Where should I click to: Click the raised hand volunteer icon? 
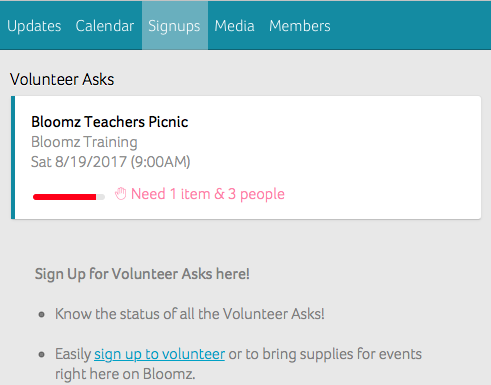[x=121, y=194]
